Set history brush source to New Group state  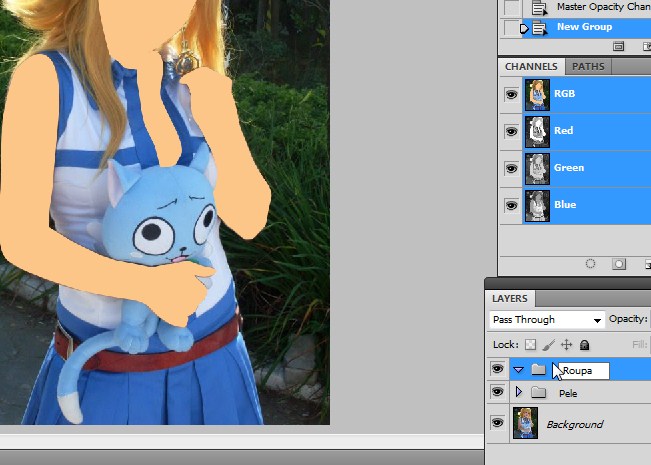pyautogui.click(x=511, y=28)
